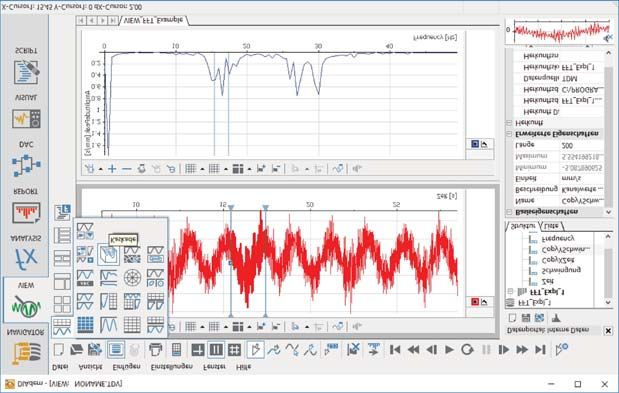Switch to the Liste tab
Screen dimensions: 619x393
click(551, 226)
